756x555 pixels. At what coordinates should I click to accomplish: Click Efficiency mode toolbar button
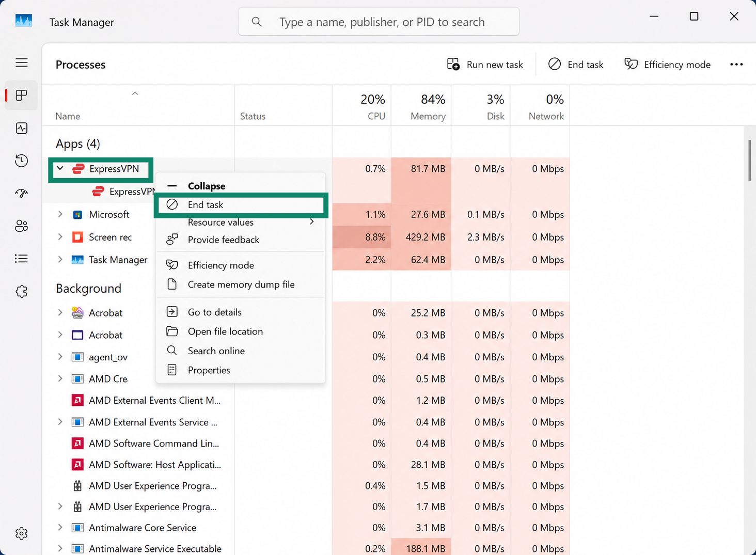click(667, 65)
